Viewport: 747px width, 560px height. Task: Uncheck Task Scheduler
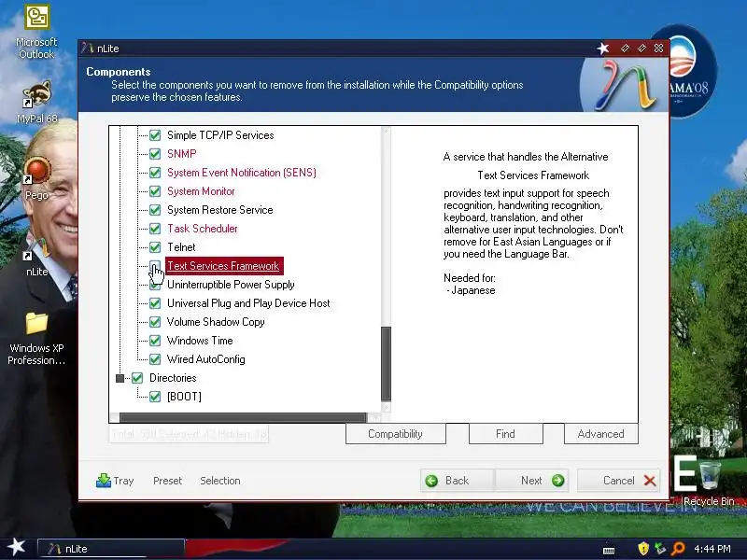coord(155,229)
